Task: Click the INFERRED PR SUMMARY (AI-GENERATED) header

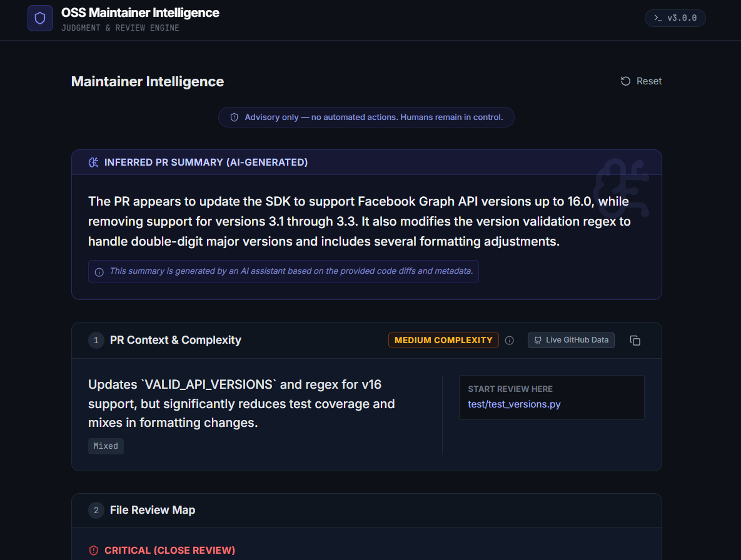Action: click(206, 162)
